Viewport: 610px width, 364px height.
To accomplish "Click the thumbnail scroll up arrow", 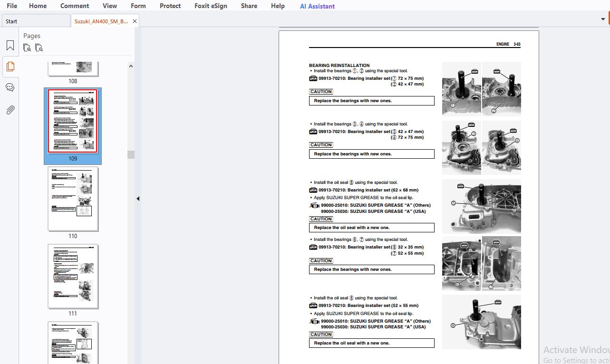I will click(131, 67).
